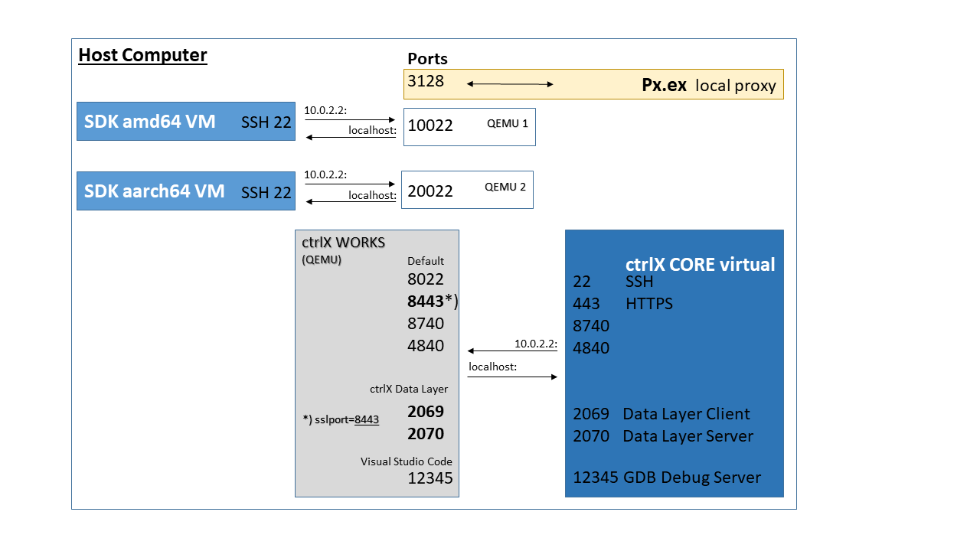Select the QEMU 2 port box
This screenshot has width=980, height=551.
[467, 189]
